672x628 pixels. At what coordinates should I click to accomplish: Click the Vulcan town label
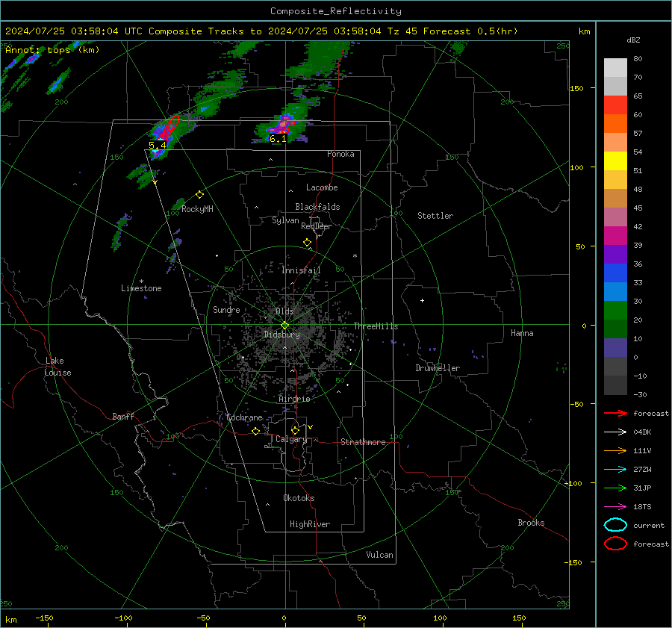click(x=379, y=555)
